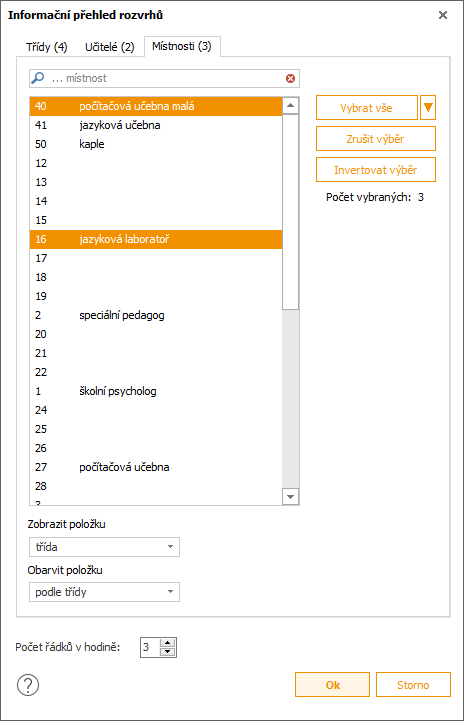Click the Zrušit výběr button
This screenshot has height=721, width=464.
(x=376, y=139)
